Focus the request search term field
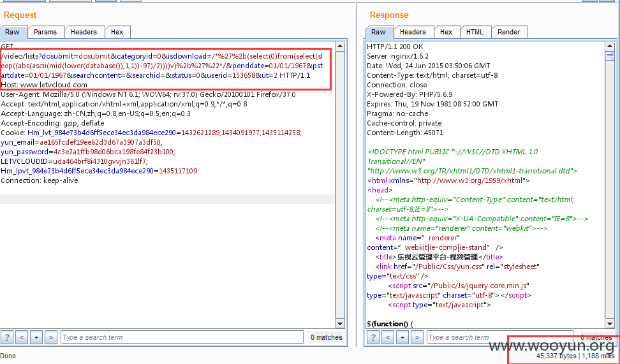The height and width of the screenshot is (364, 620). [182, 337]
